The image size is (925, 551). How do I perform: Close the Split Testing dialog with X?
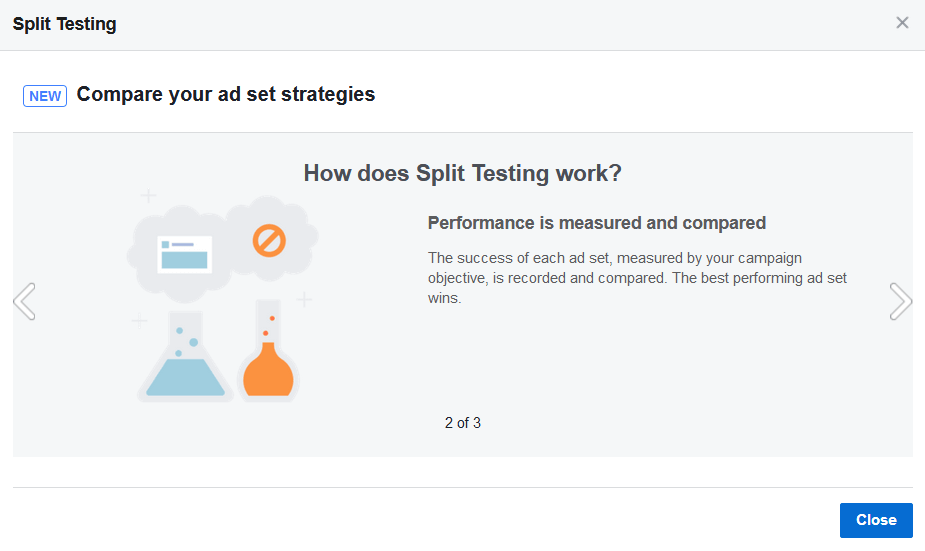902,23
